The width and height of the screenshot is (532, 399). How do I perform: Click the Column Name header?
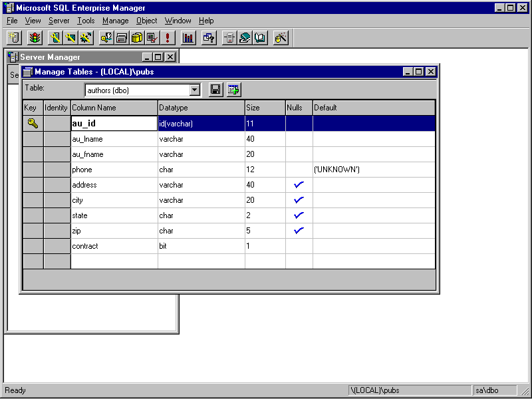(x=114, y=108)
